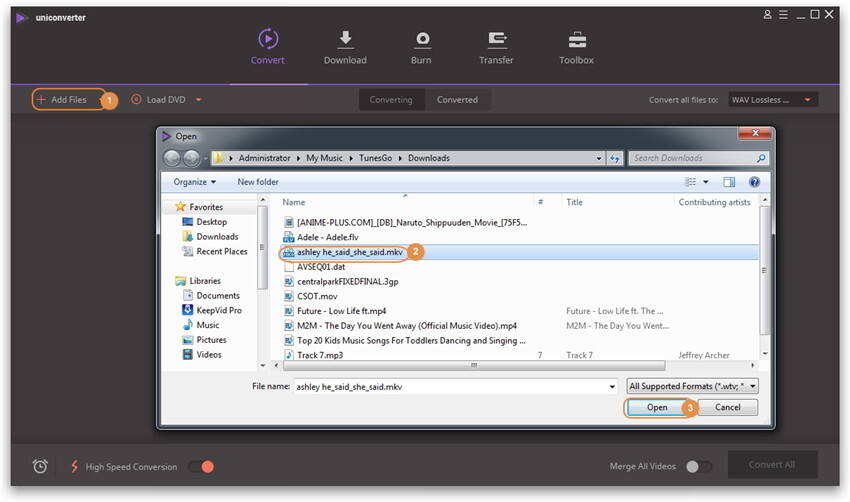Click the Administrator breadcrumb
Screen dimensions: 850x502
pyautogui.click(x=265, y=158)
